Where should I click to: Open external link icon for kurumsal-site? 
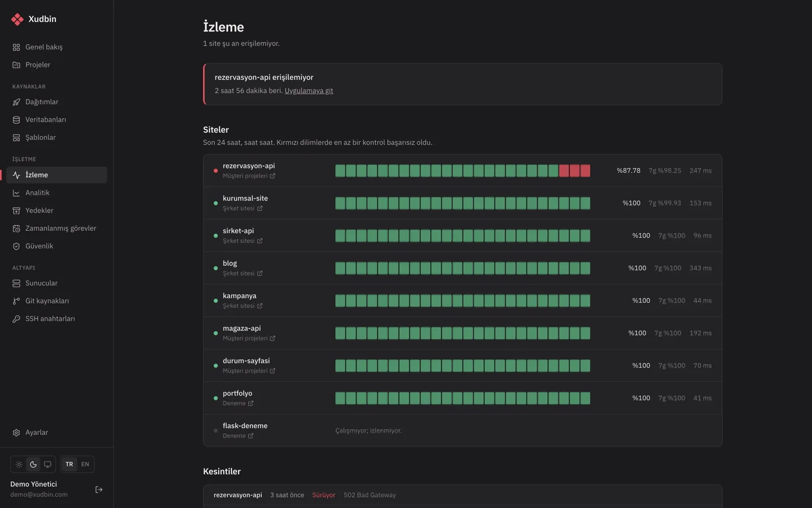point(260,208)
